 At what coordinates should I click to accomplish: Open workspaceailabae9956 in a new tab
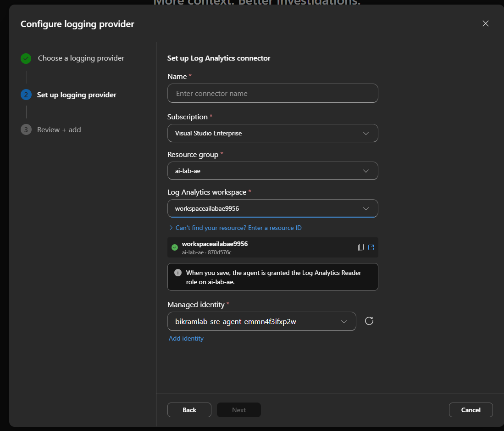point(371,247)
